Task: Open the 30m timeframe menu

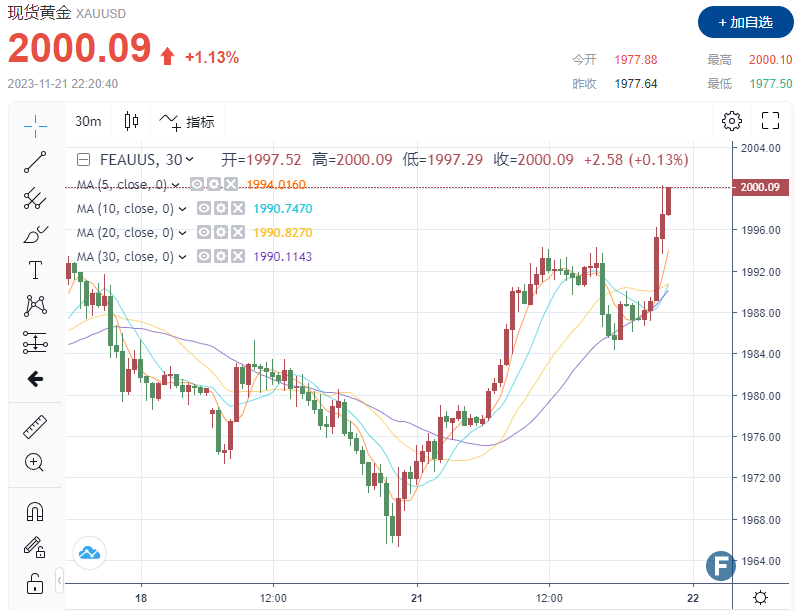Action: [x=88, y=122]
